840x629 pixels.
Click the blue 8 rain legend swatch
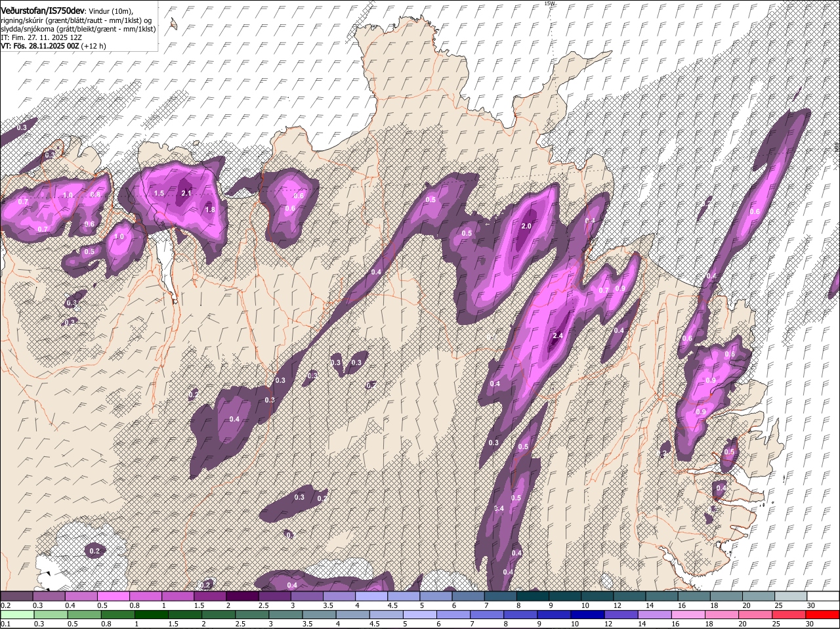pos(520,615)
